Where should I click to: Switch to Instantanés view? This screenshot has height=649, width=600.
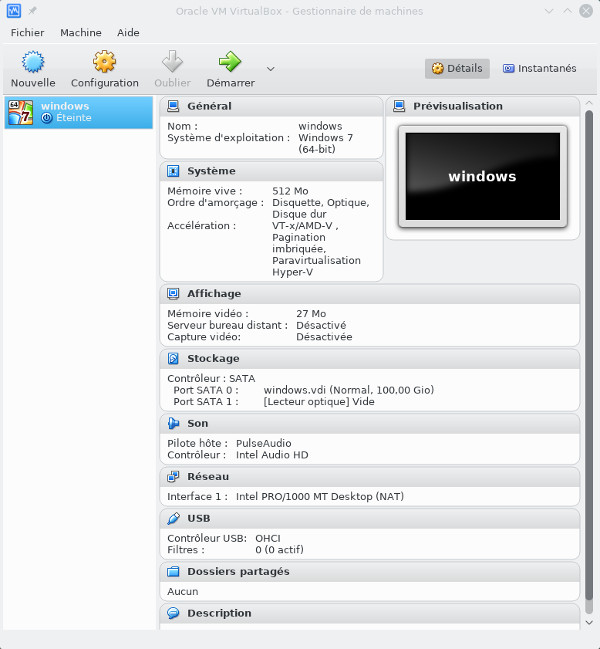(539, 69)
